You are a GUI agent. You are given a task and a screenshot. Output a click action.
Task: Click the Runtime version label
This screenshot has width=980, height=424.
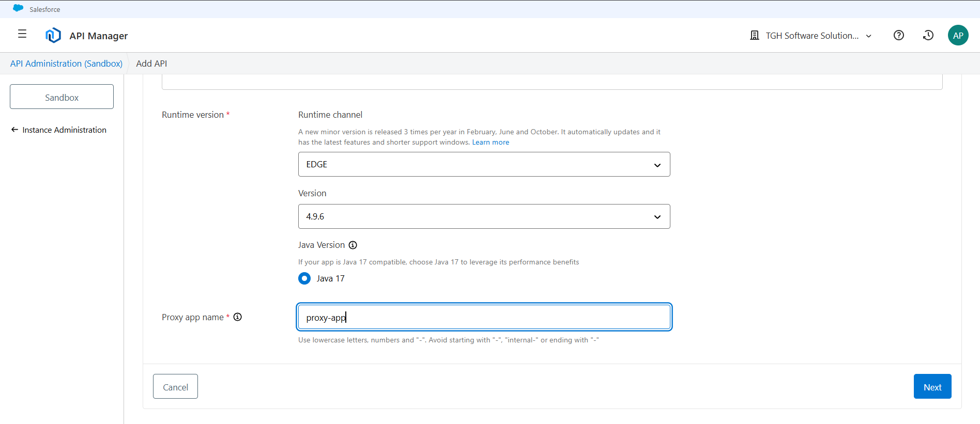click(193, 115)
